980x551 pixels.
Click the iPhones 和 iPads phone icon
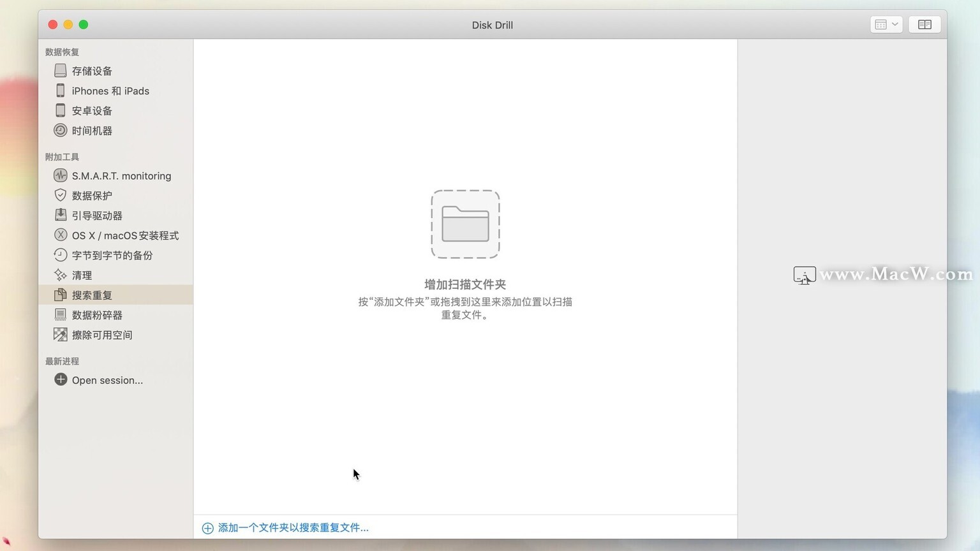point(60,91)
